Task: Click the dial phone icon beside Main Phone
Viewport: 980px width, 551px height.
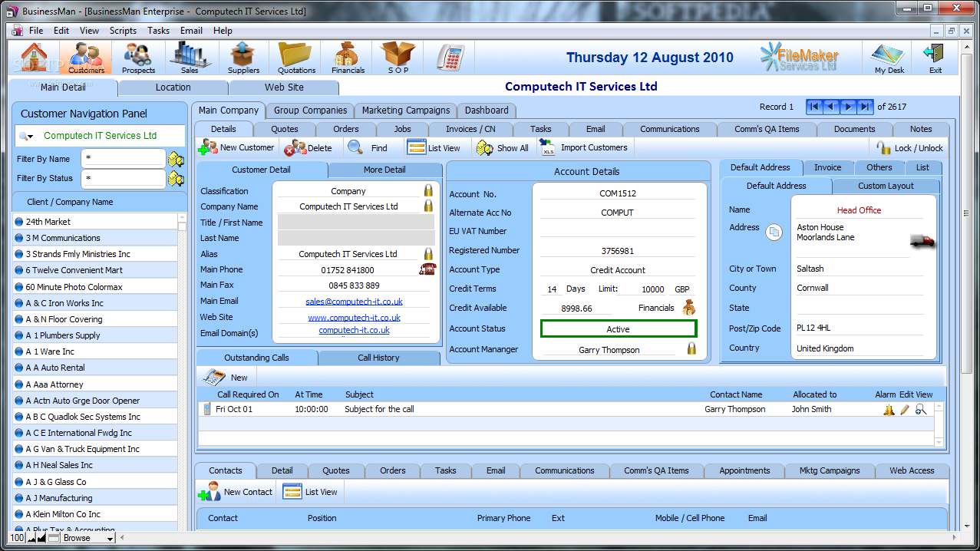Action: click(427, 269)
